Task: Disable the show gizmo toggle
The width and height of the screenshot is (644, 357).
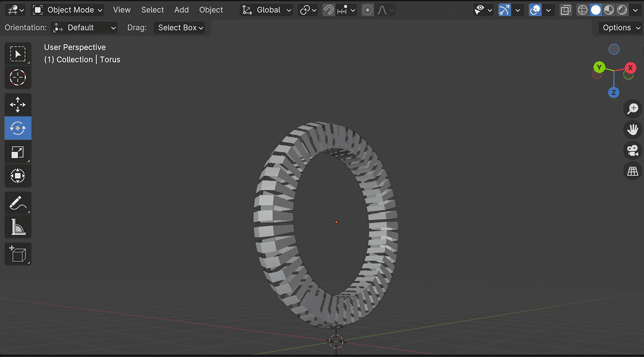Action: tap(504, 10)
